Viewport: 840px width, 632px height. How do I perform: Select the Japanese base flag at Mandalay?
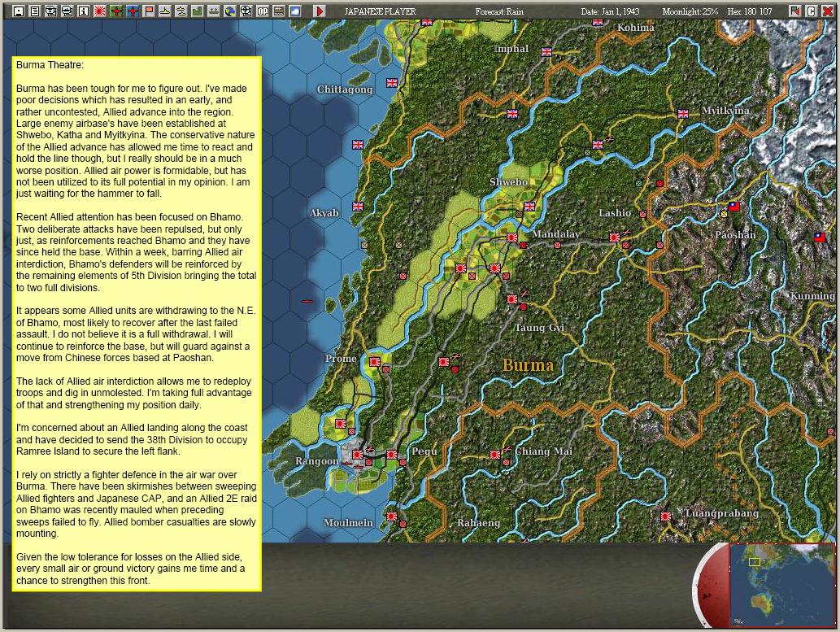click(x=512, y=237)
